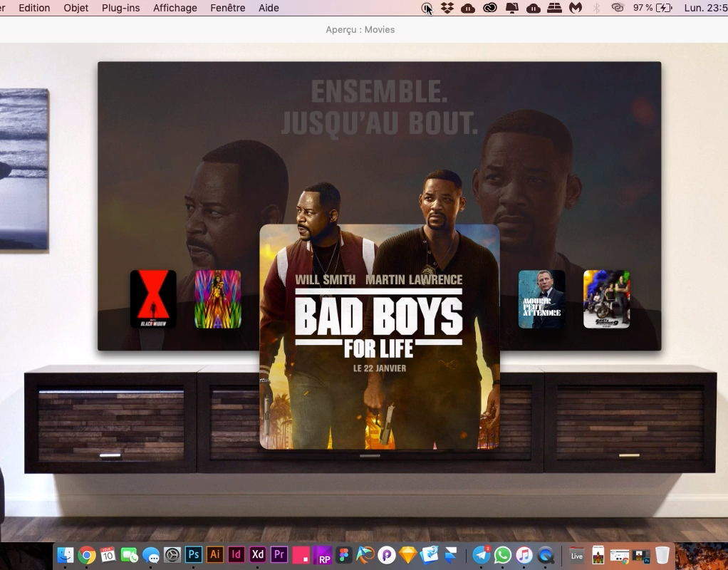Open Telegram from the Dock
This screenshot has height=570, width=728.
click(482, 554)
